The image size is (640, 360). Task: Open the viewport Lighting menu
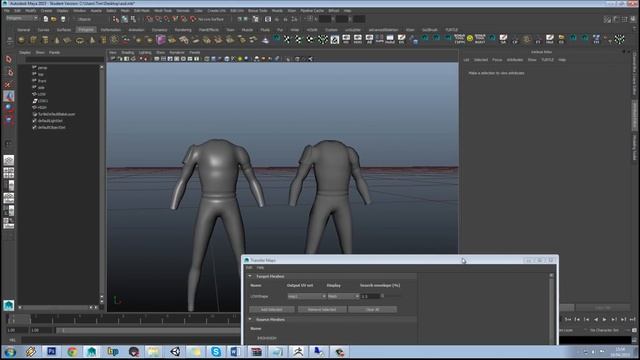(145, 53)
